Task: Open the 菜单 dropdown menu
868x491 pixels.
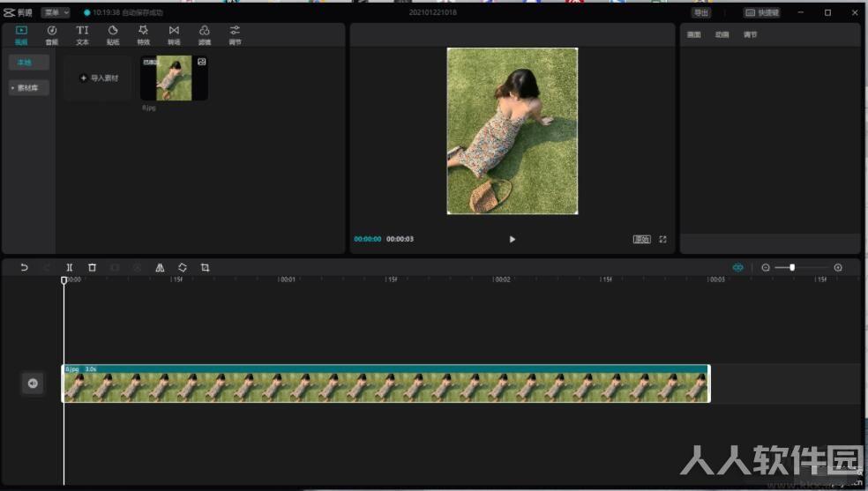Action: (x=56, y=12)
